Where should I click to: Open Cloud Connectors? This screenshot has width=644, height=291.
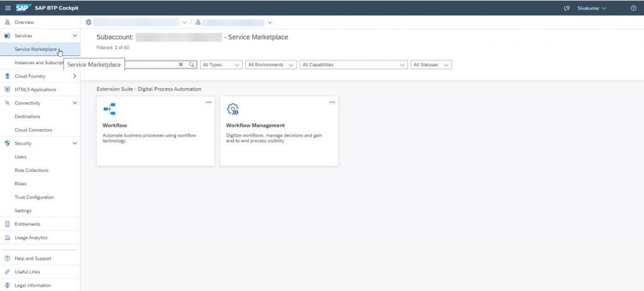[33, 130]
